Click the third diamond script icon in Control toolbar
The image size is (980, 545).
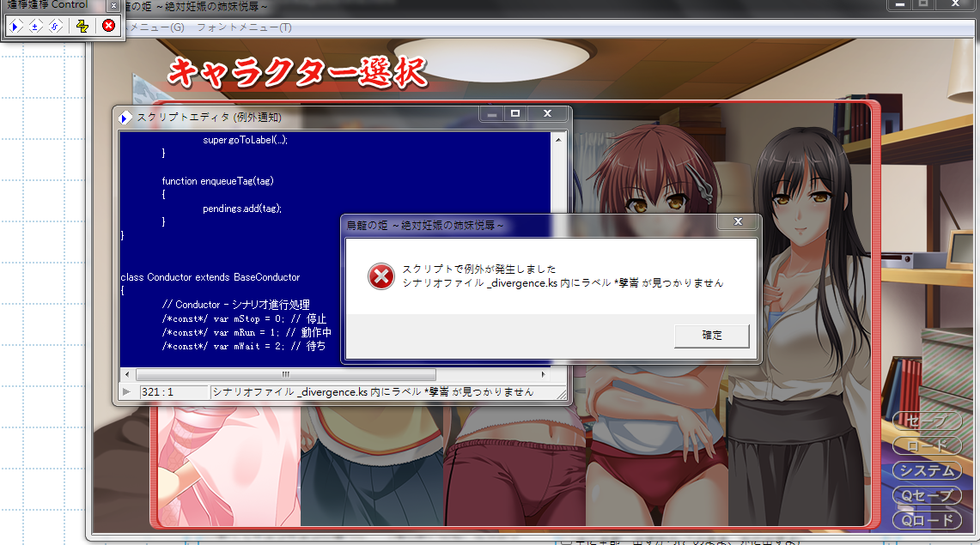pos(55,26)
